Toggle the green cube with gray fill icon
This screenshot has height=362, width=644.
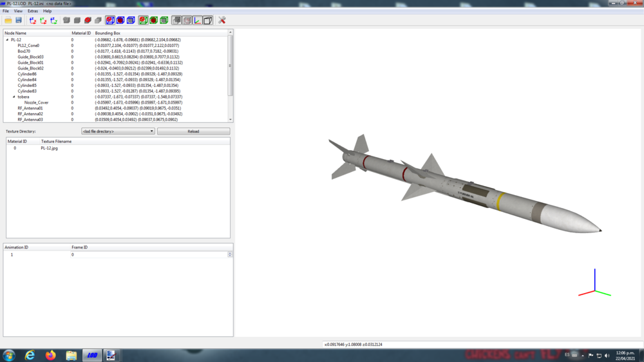point(164,20)
